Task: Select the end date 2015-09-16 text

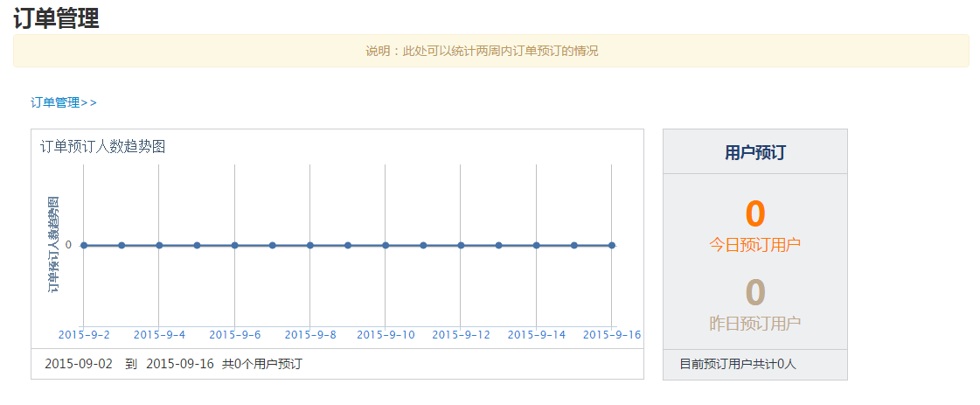Action: click(x=181, y=364)
